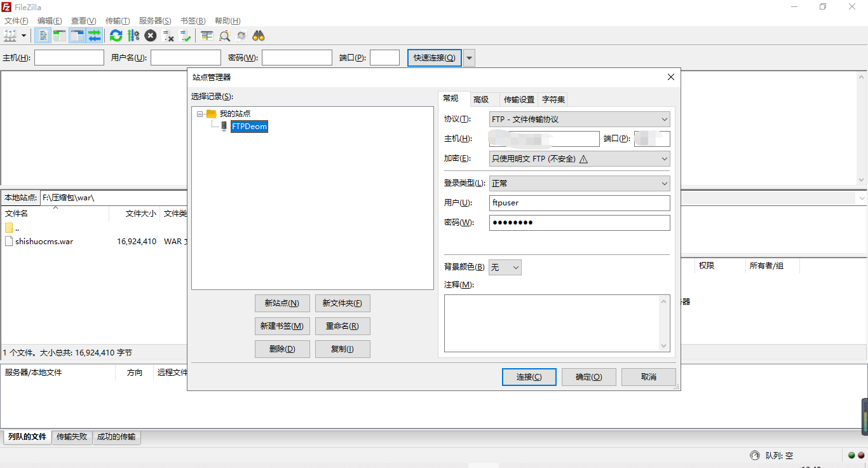Click the 复制(I) button
Viewport: 868px width, 468px height.
(342, 349)
